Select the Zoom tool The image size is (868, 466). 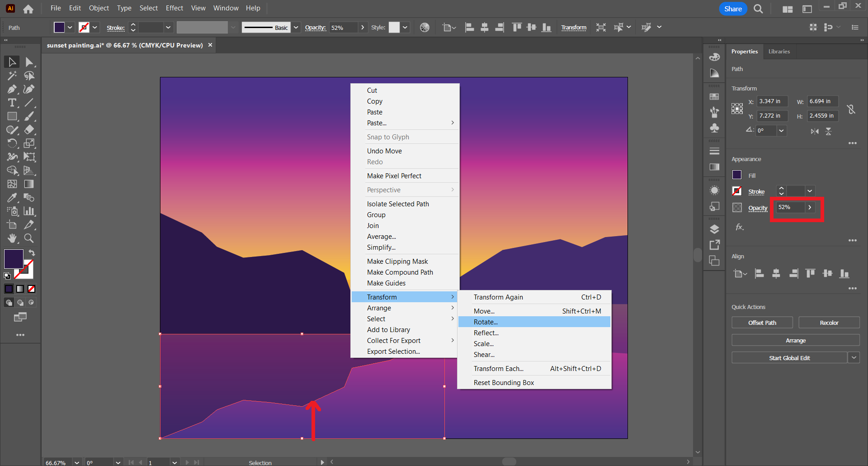coord(28,238)
